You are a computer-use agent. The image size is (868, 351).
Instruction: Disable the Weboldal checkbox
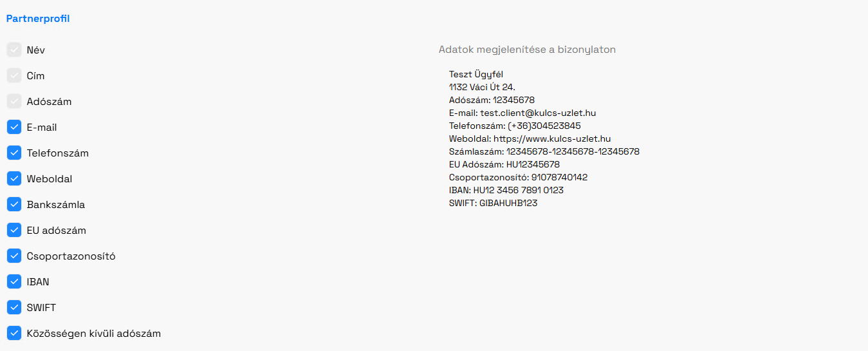pyautogui.click(x=14, y=178)
